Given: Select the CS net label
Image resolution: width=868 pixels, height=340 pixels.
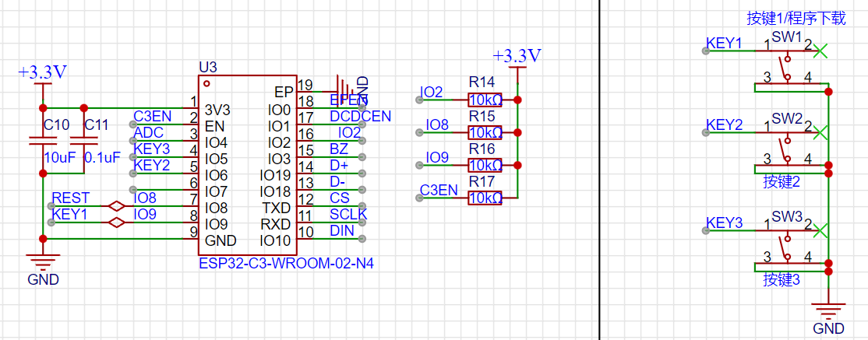Looking at the screenshot, I should (339, 198).
